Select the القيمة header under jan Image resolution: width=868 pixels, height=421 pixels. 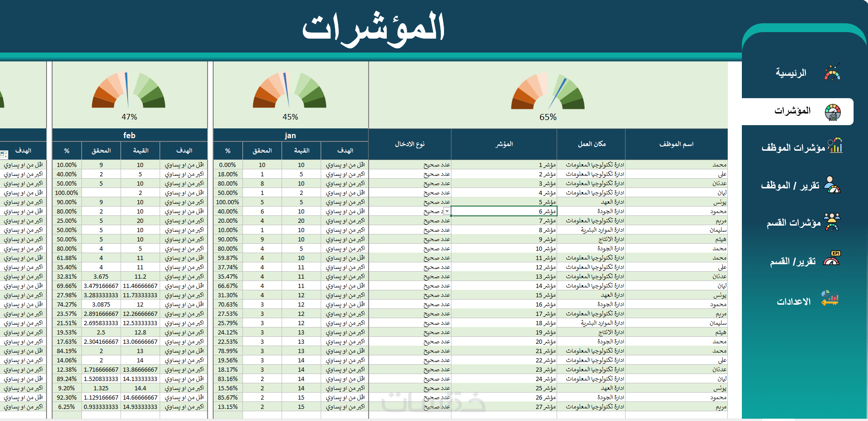[301, 151]
